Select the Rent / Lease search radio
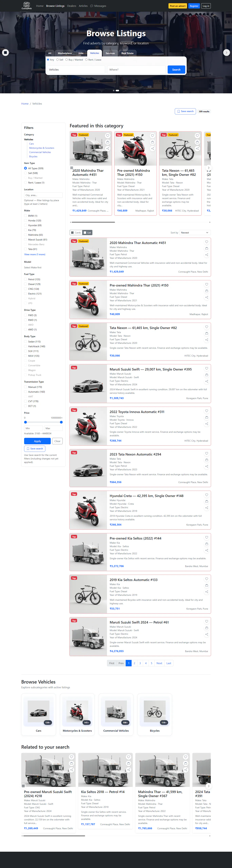 pyautogui.click(x=86, y=60)
